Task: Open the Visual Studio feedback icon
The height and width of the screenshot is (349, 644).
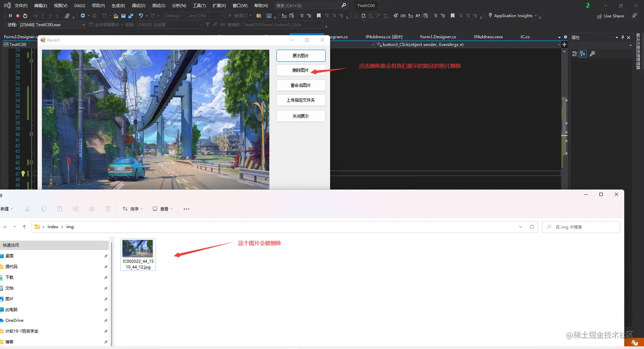Action: [x=635, y=16]
